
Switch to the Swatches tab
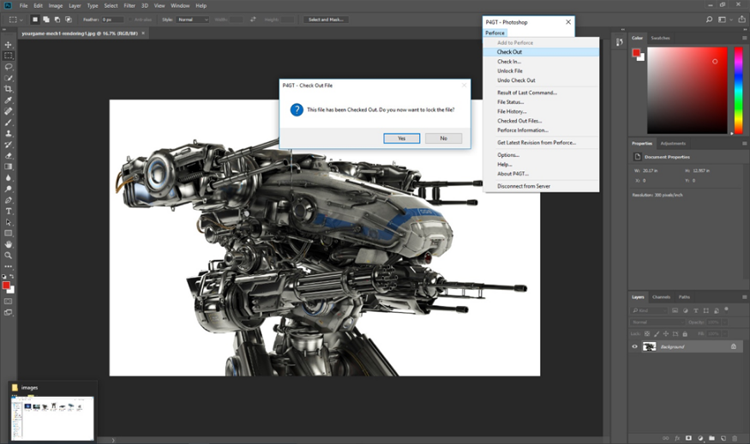click(660, 38)
